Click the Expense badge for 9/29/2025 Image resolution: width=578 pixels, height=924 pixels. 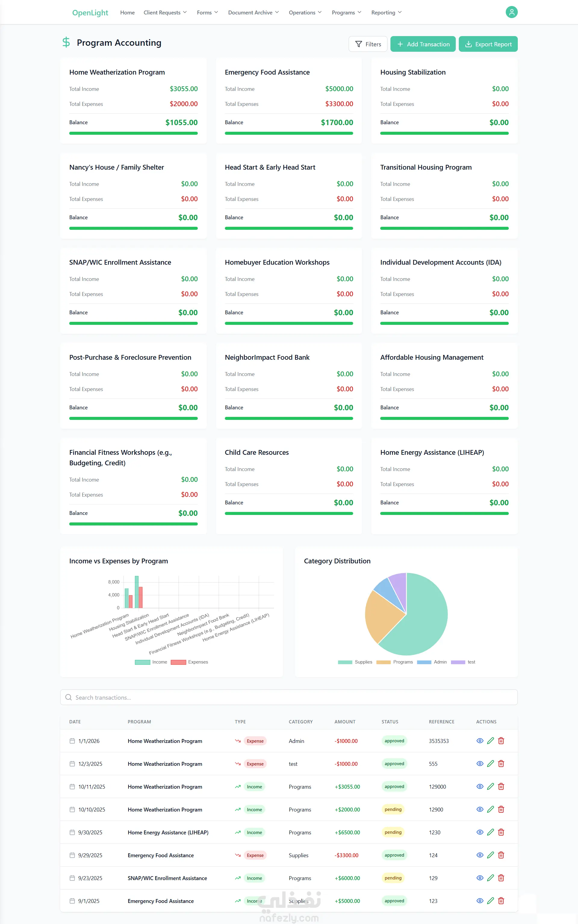(x=255, y=855)
